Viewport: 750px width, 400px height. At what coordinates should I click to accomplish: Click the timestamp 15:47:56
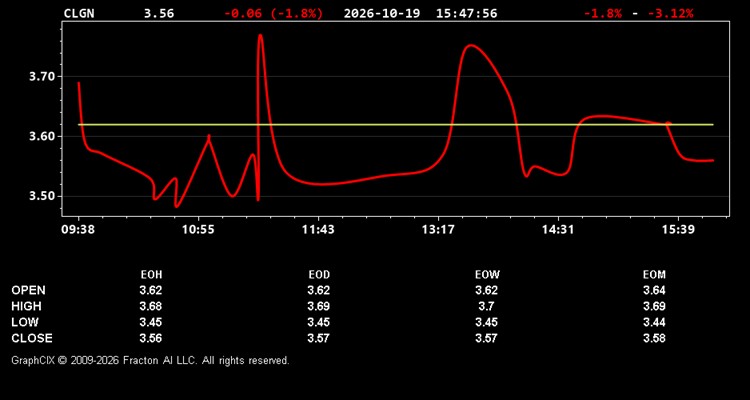tap(466, 13)
